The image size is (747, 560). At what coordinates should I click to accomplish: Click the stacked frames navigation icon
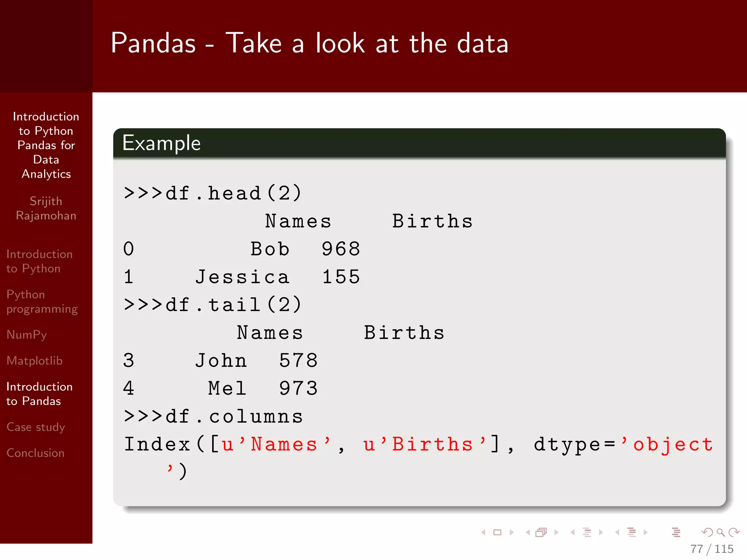pos(541,533)
